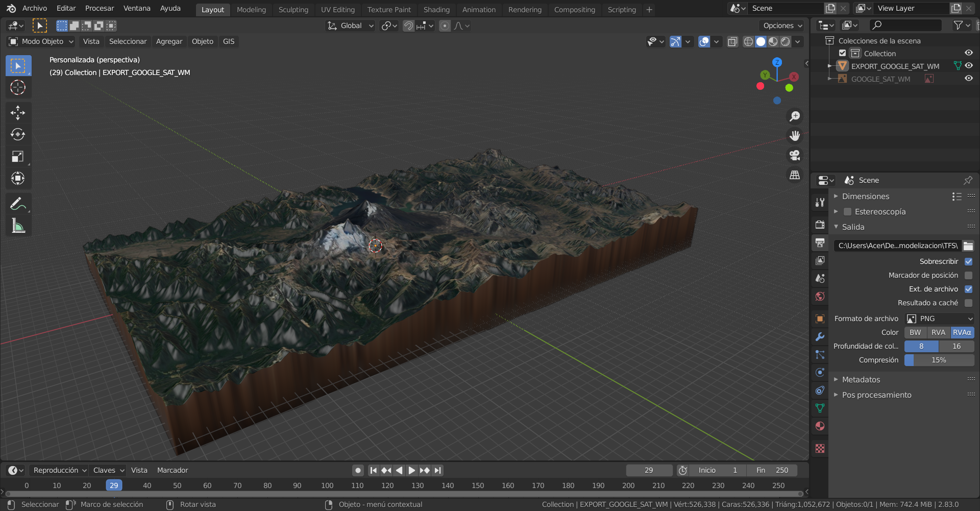
Task: Click the Compresión 15% slider
Action: click(x=939, y=360)
